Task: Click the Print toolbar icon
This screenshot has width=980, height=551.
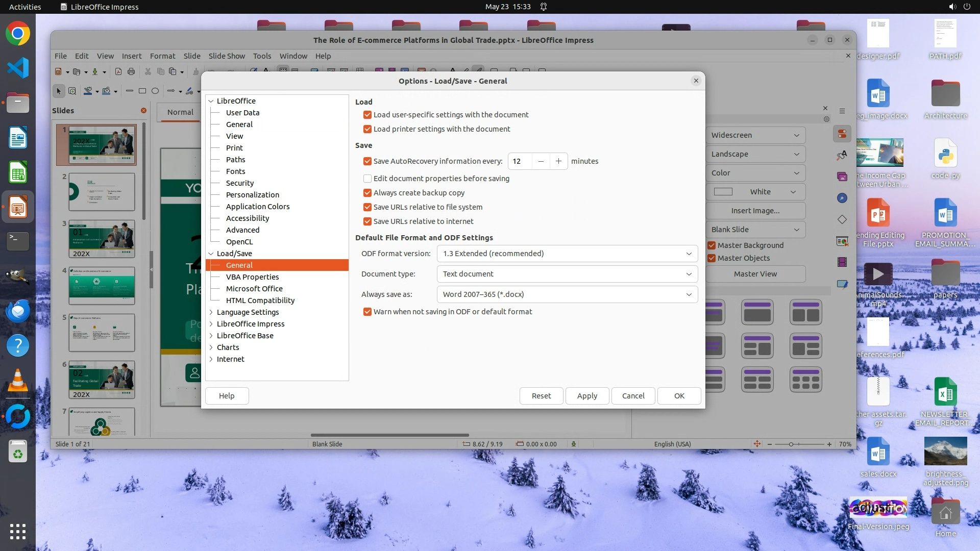Action: pyautogui.click(x=131, y=72)
